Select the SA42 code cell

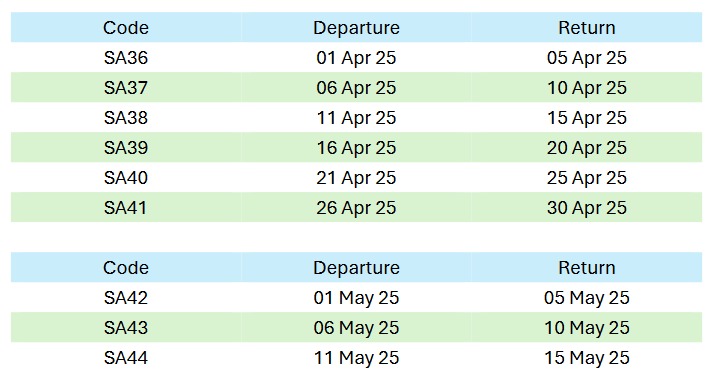coord(126,297)
